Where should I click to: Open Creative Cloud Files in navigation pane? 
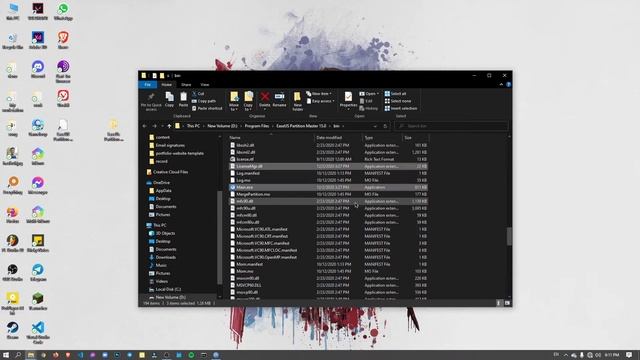(x=167, y=172)
